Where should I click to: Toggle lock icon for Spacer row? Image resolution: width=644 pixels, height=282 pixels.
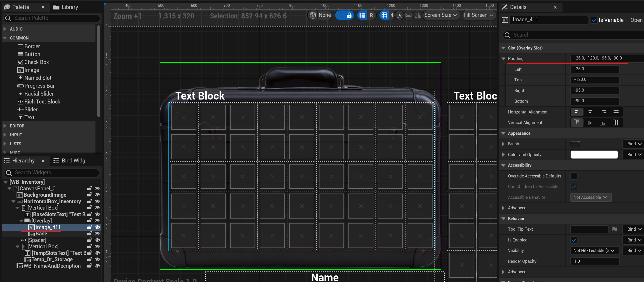point(90,240)
